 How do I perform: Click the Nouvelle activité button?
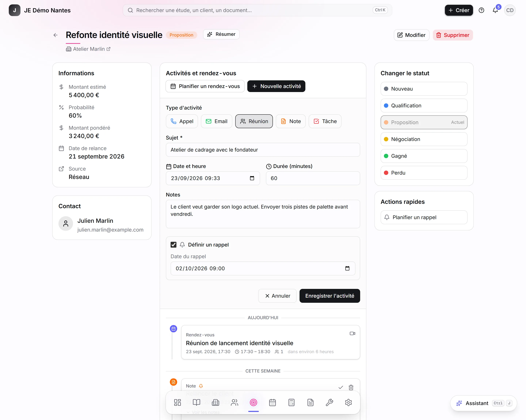pos(276,86)
